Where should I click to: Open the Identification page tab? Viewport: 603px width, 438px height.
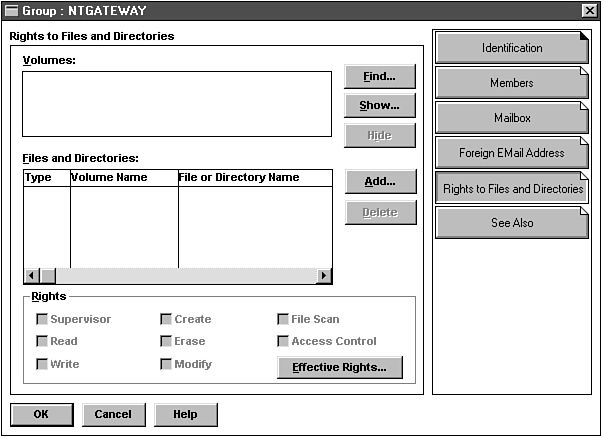pyautogui.click(x=512, y=48)
